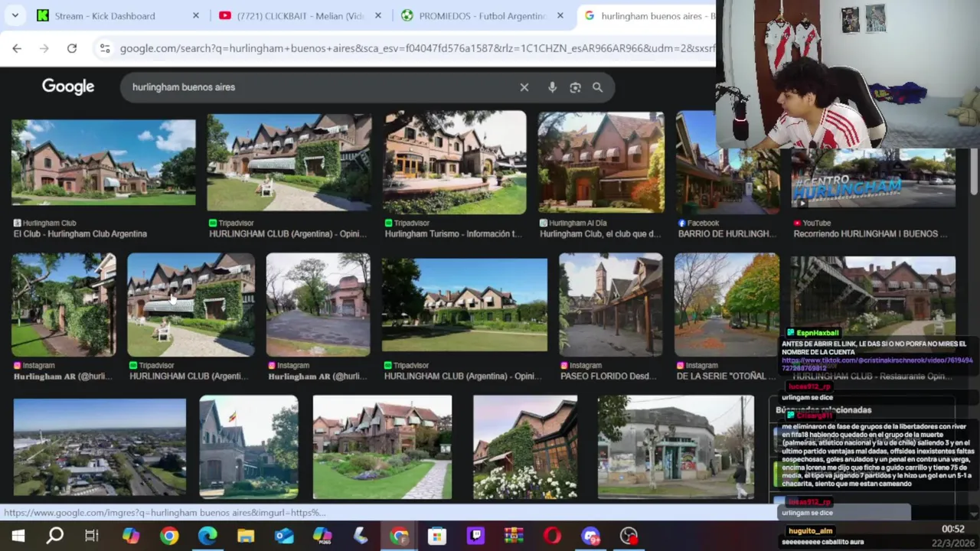The width and height of the screenshot is (980, 551).
Task: Submit the search with the magnifier icon
Action: pyautogui.click(x=597, y=87)
